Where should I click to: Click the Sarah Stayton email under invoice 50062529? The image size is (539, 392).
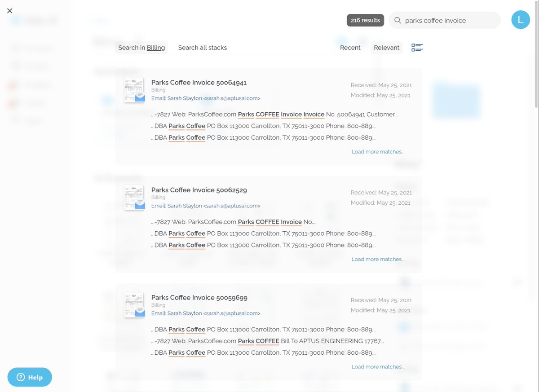click(x=206, y=206)
